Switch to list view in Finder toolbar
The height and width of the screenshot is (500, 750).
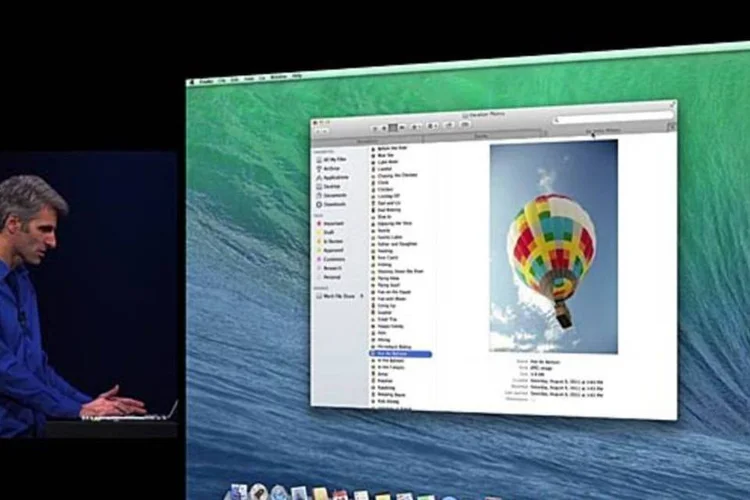(x=384, y=128)
